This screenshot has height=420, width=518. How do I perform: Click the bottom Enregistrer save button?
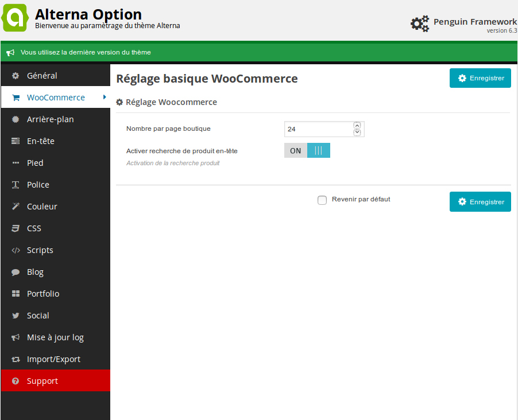pos(480,201)
